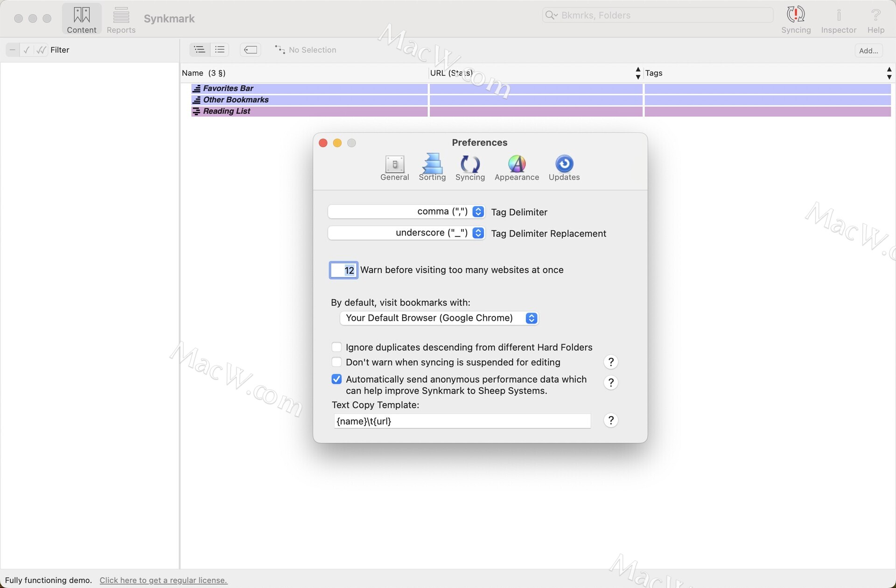The height and width of the screenshot is (588, 896).
Task: Select the Reading List row
Action: [541, 111]
